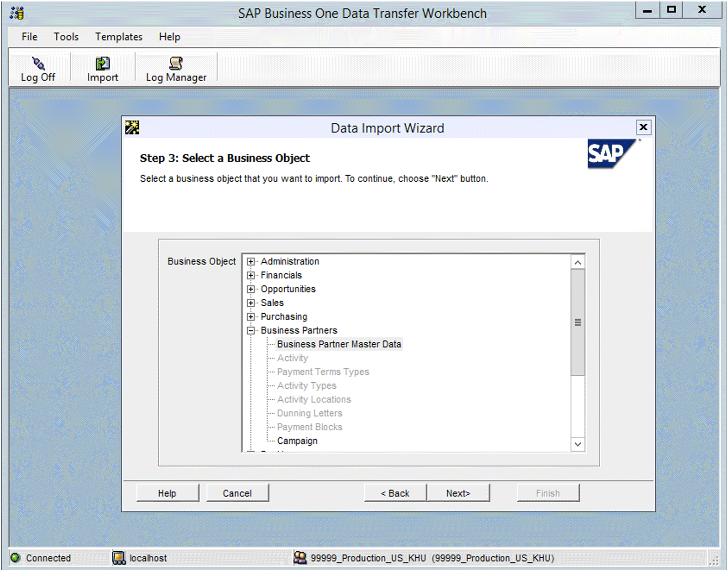Close the Data Import Wizard dialog

tap(643, 127)
